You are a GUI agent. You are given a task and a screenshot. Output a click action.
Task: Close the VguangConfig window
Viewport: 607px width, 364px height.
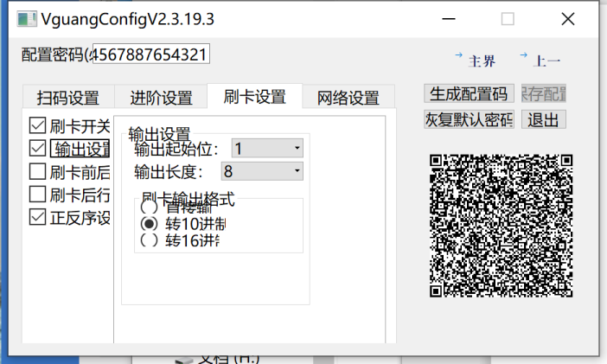tap(568, 19)
